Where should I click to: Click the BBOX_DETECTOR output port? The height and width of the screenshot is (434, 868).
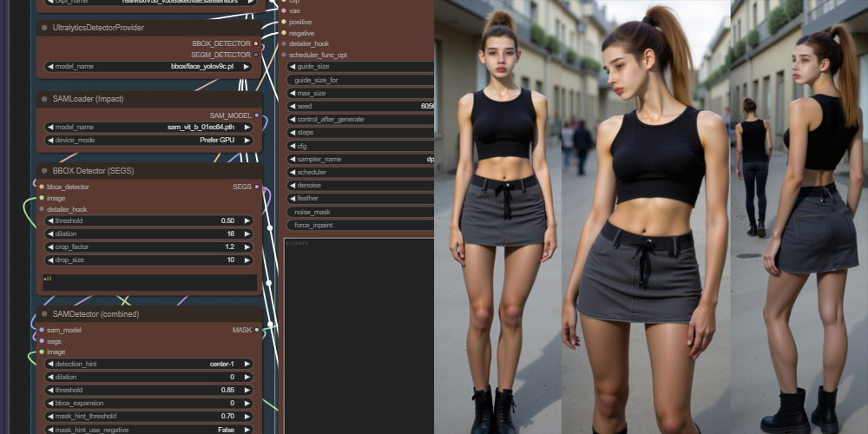click(x=256, y=43)
